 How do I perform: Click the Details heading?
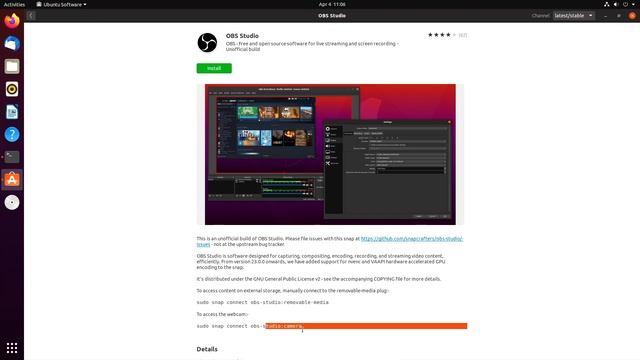(207, 349)
